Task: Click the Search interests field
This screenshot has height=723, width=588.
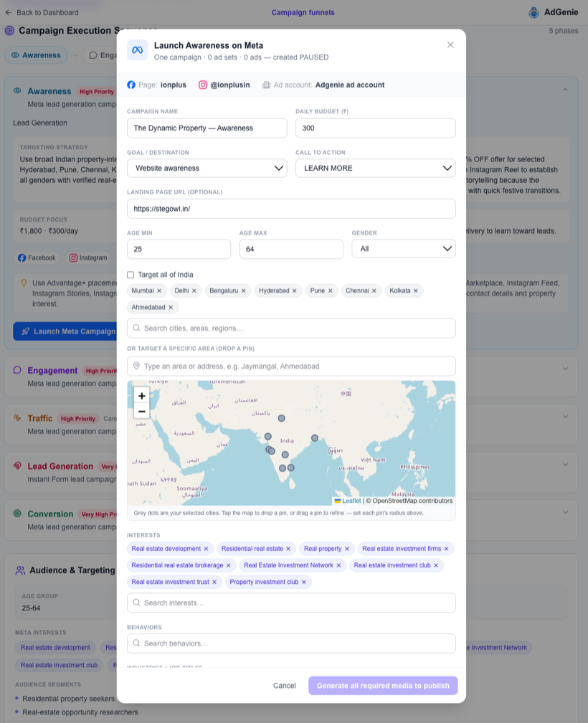Action: tap(291, 602)
